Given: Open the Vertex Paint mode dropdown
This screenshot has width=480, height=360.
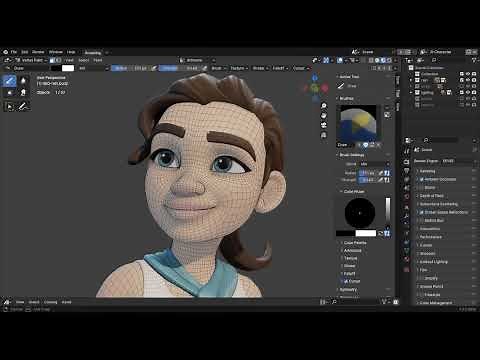Looking at the screenshot, I should pos(30,60).
